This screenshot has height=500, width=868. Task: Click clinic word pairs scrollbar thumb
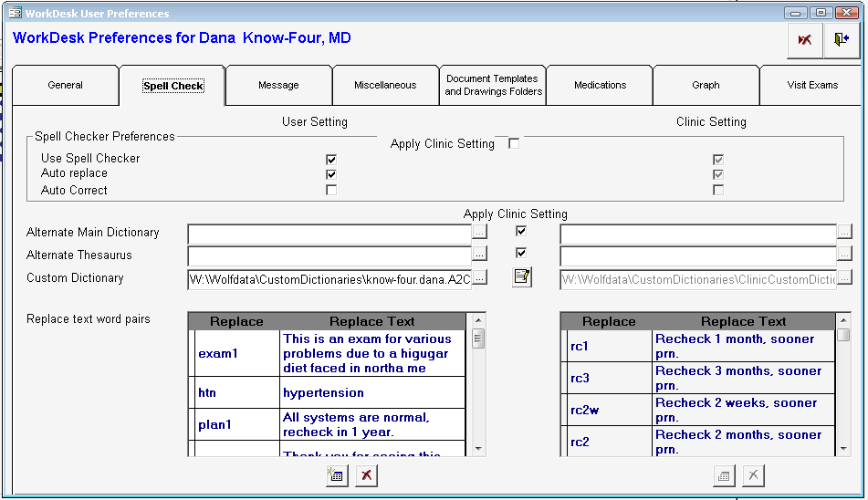tap(843, 335)
